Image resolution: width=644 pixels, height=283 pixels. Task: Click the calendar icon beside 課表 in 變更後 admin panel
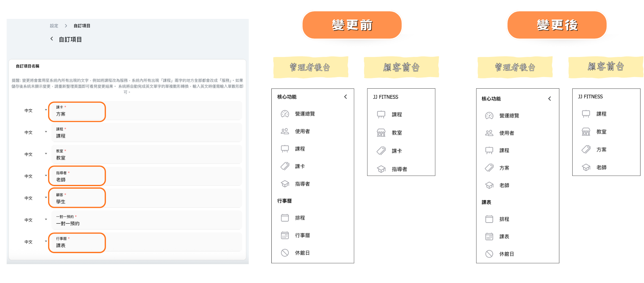click(489, 236)
